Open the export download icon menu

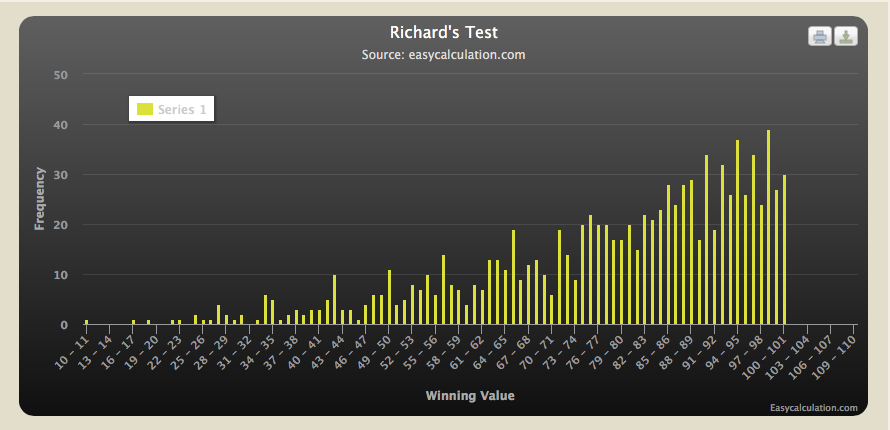tap(846, 37)
